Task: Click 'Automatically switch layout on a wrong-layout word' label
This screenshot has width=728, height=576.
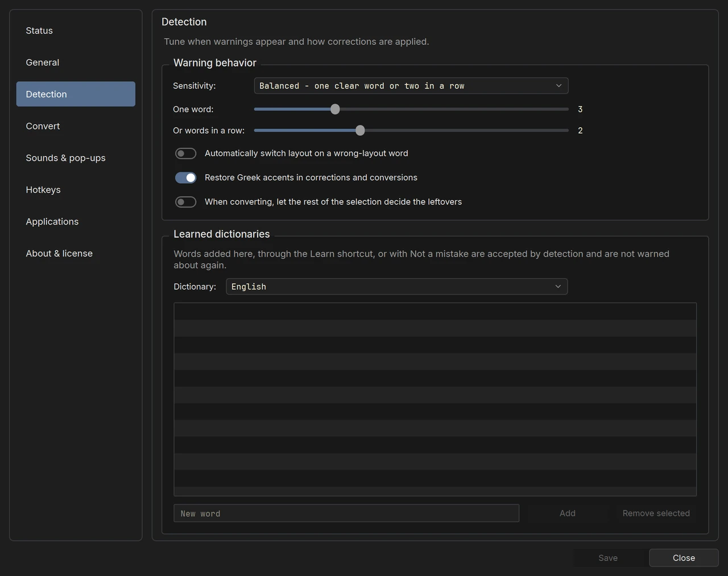Action: (x=307, y=154)
